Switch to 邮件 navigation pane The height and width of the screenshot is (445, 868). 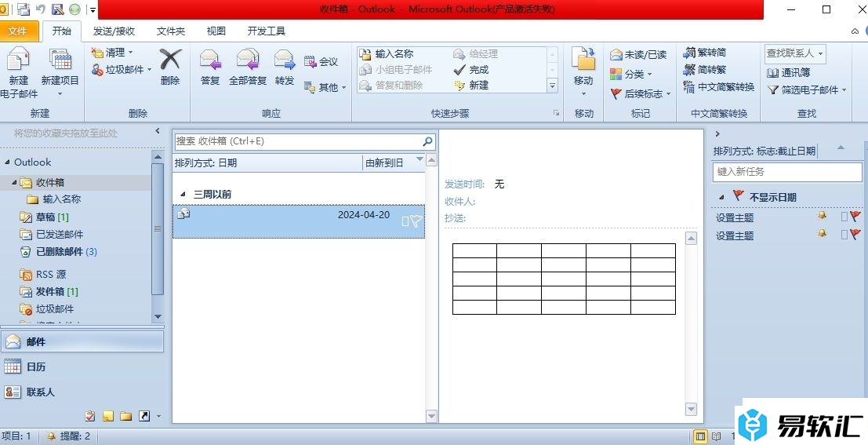(82, 342)
